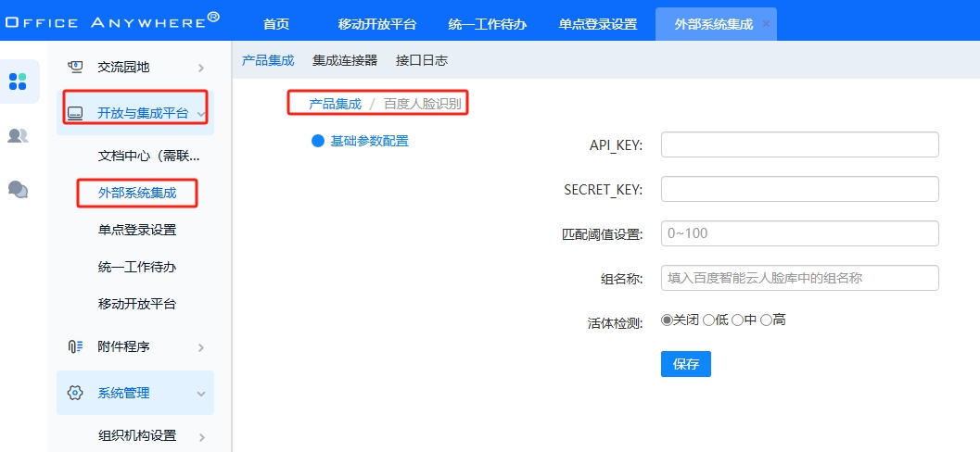This screenshot has height=452, width=980.
Task: Click the 附件程序 paperclip icon
Action: click(76, 346)
